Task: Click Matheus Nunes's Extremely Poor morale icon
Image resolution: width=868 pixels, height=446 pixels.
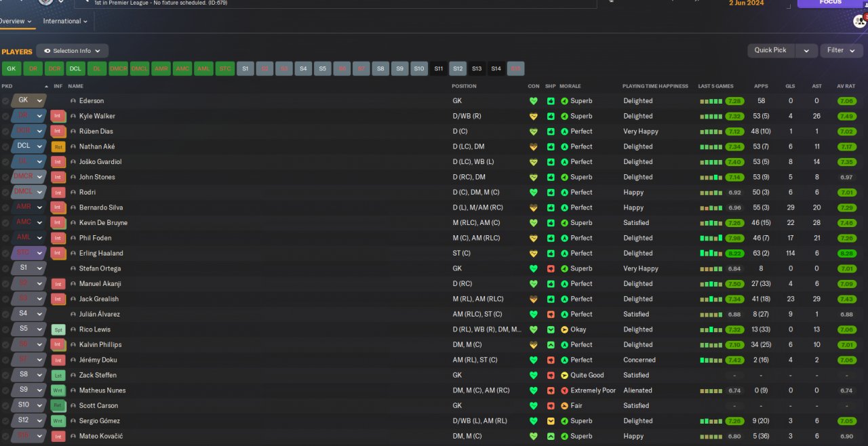Action: coord(564,390)
